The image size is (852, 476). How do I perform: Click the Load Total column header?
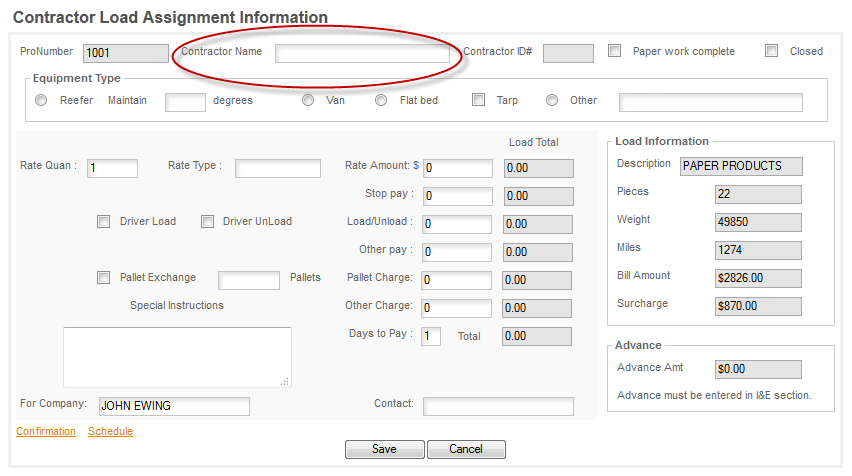click(534, 142)
